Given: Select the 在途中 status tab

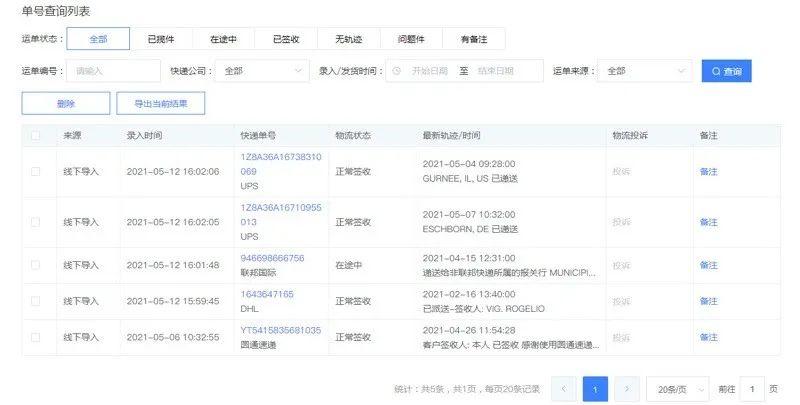Looking at the screenshot, I should [x=223, y=39].
